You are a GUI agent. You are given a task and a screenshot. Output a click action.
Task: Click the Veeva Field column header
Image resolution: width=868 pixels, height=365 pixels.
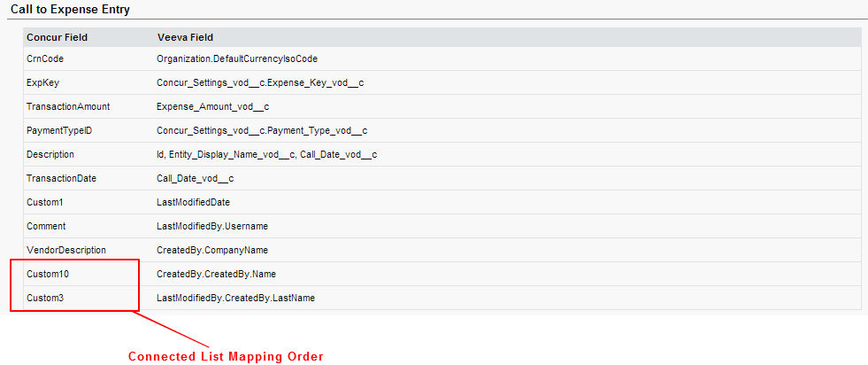(184, 37)
